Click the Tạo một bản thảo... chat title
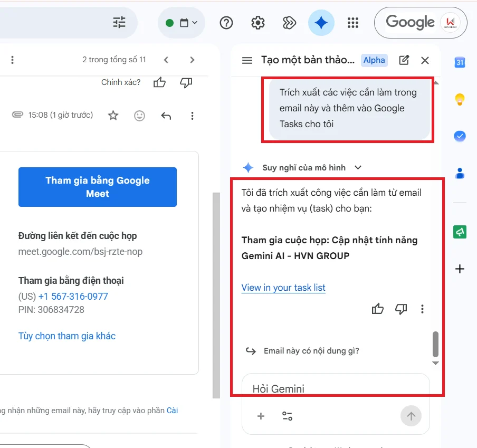The image size is (477, 448). click(308, 60)
